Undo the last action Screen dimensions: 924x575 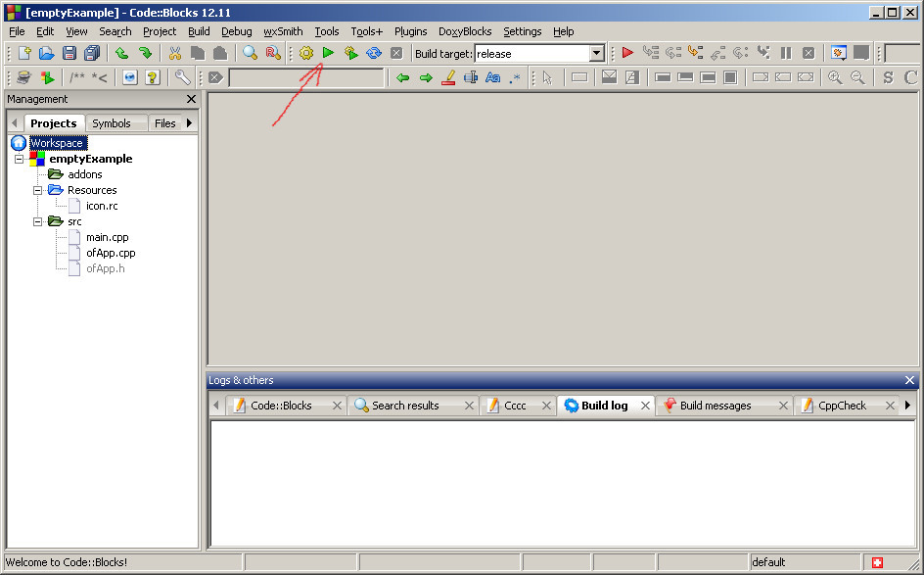click(x=122, y=53)
